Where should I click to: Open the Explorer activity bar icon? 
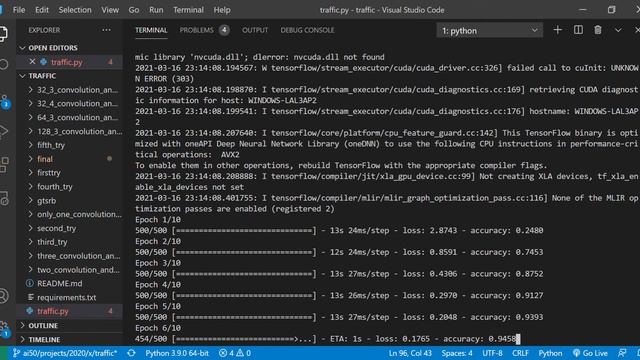[x=3, y=33]
